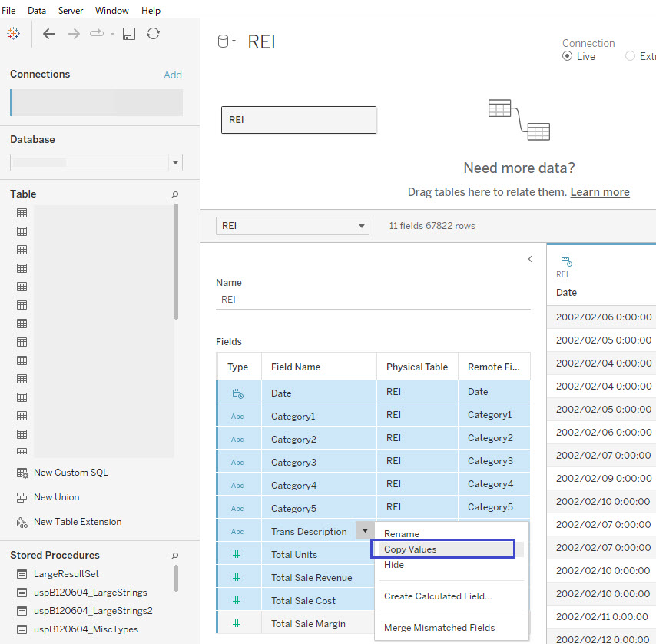656x644 pixels.
Task: Click the New Custom SQL icon
Action: click(22, 473)
